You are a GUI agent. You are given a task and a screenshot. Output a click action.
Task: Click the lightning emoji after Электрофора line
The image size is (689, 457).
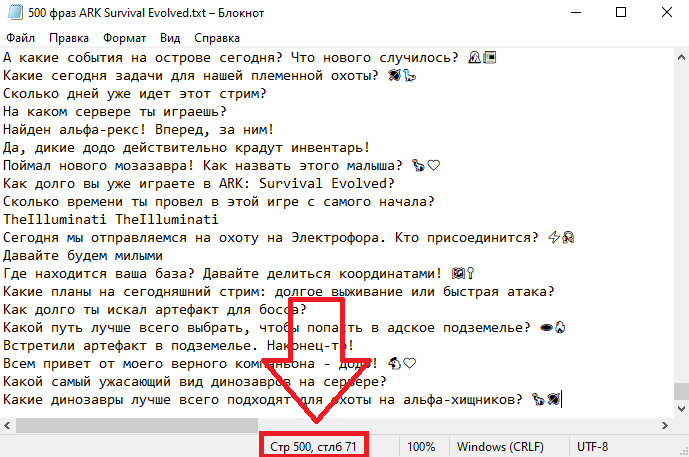pyautogui.click(x=553, y=237)
